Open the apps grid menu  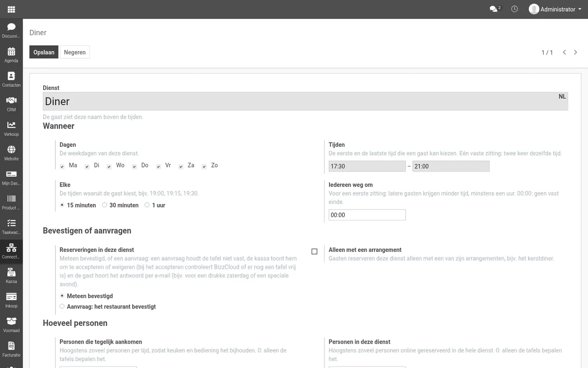pyautogui.click(x=11, y=9)
